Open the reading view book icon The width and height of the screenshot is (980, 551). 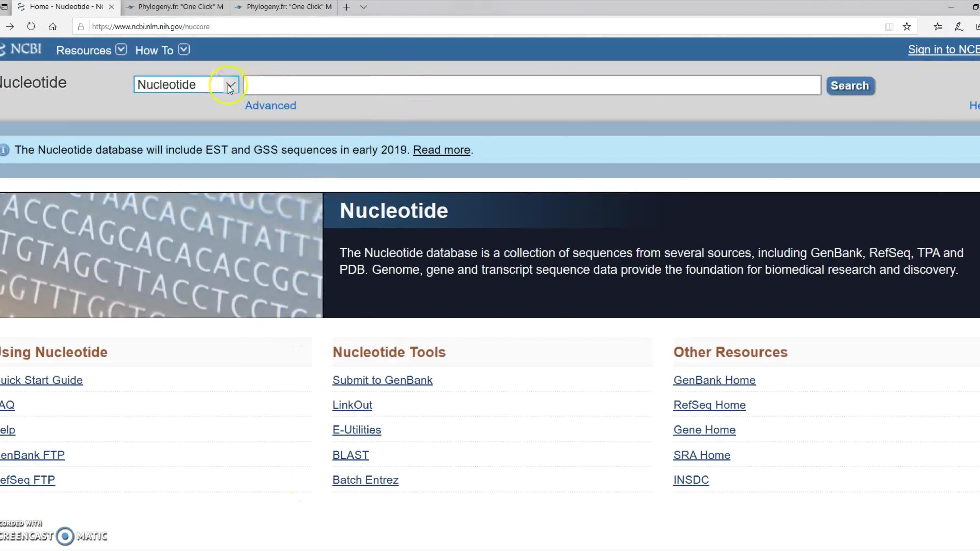(x=889, y=27)
